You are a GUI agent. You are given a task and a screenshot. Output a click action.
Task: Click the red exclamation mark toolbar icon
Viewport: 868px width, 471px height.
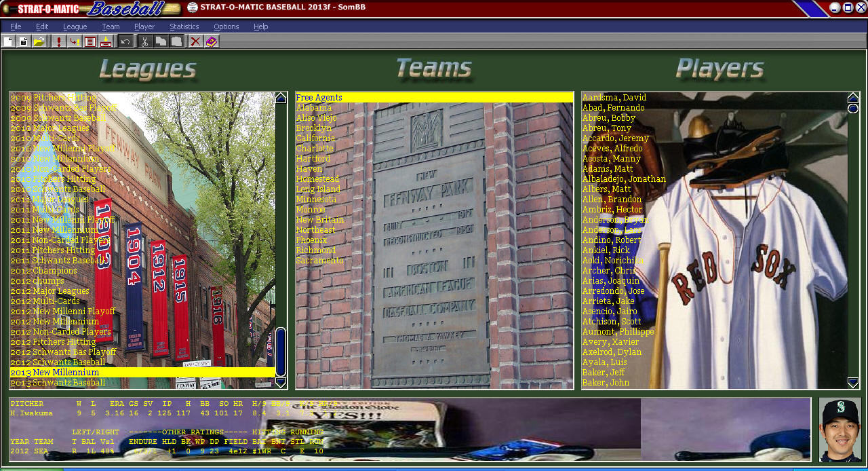click(59, 41)
